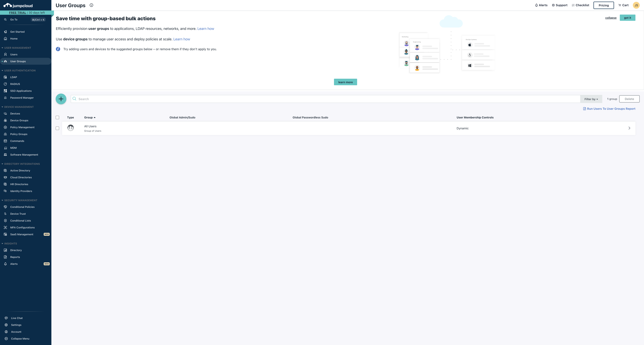Screen dimensions: 644x345
Task: Click Learn how for device groups
Action: tap(182, 39)
